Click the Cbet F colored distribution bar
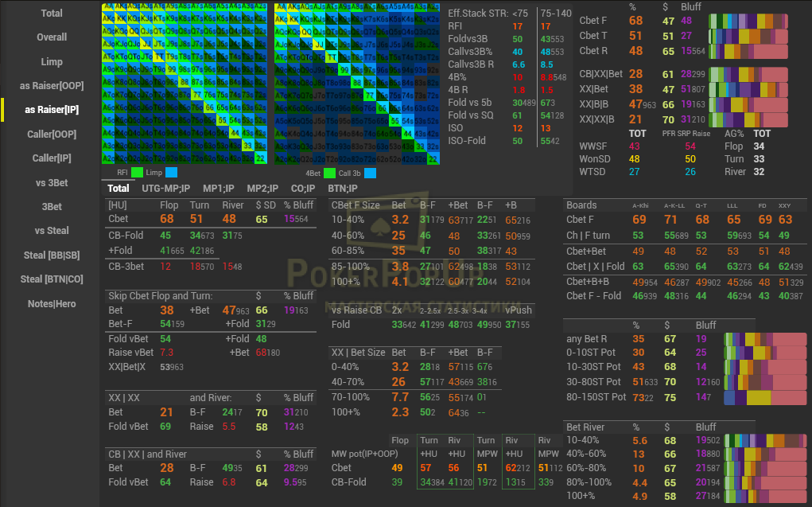Viewport: 812px width, 507px height. click(x=748, y=21)
